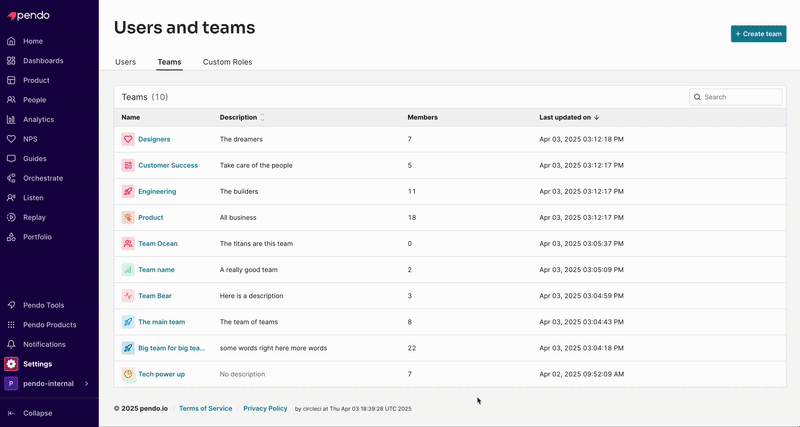
Task: Click the Team name green chart icon
Action: pos(128,269)
